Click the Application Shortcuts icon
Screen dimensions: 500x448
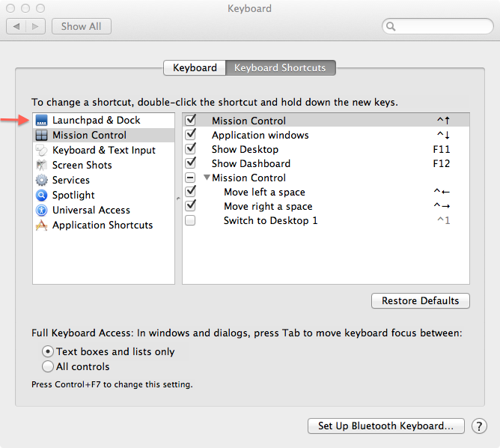(41, 225)
